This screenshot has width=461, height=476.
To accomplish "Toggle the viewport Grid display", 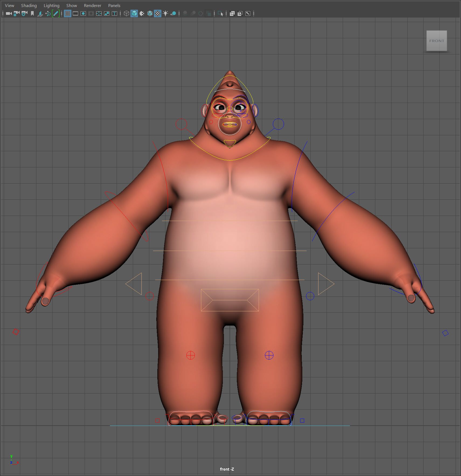I will [68, 13].
